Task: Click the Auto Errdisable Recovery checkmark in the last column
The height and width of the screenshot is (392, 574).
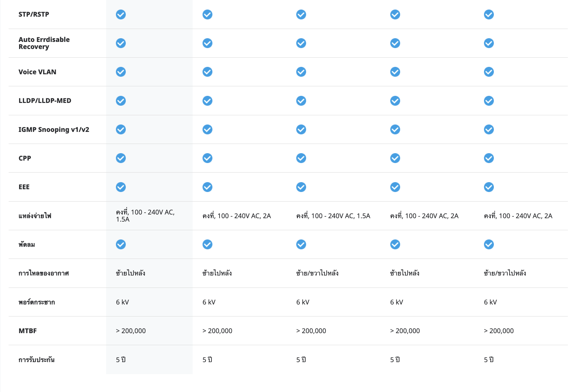Action: point(489,43)
